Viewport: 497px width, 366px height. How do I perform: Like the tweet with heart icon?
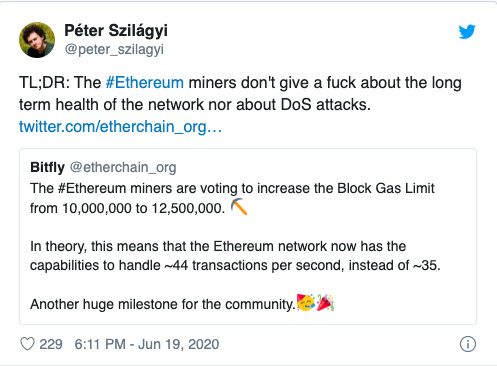click(x=27, y=344)
